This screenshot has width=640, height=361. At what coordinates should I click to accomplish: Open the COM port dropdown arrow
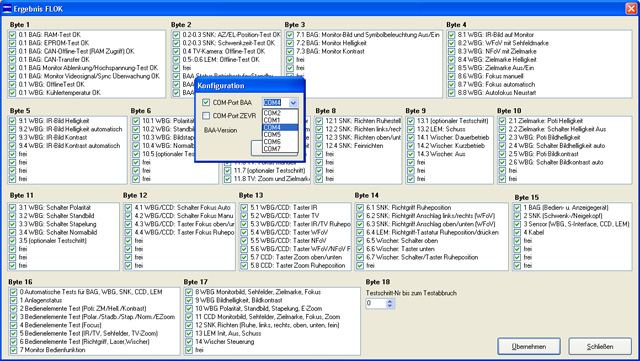pos(293,103)
